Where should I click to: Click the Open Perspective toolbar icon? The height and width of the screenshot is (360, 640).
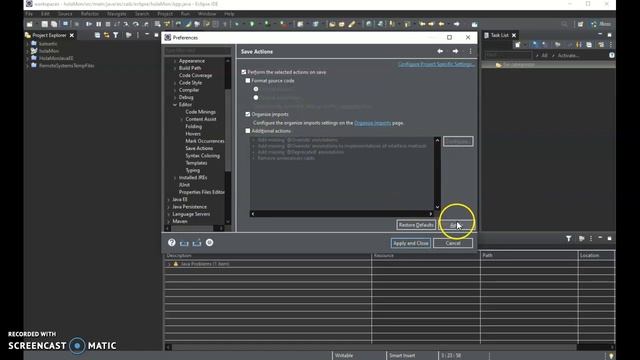tap(580, 24)
